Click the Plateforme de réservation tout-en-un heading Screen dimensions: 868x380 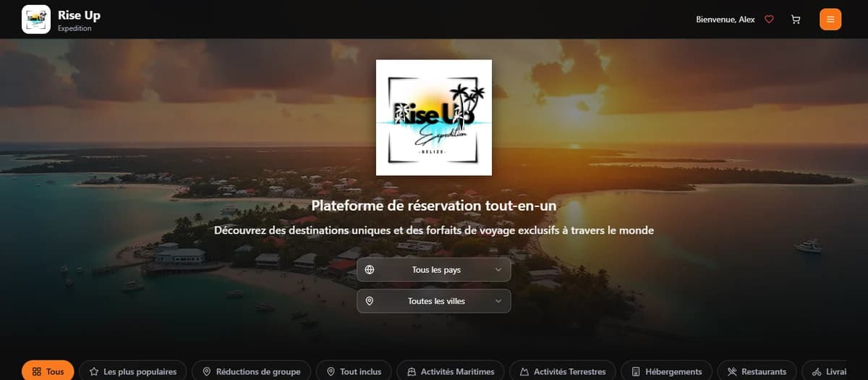pyautogui.click(x=434, y=206)
